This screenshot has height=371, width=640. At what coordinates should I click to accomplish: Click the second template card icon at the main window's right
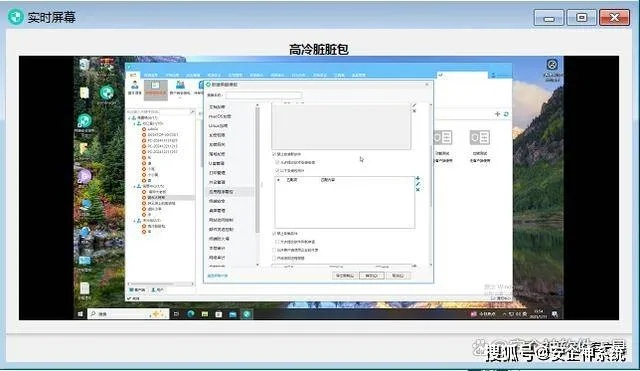click(x=480, y=138)
